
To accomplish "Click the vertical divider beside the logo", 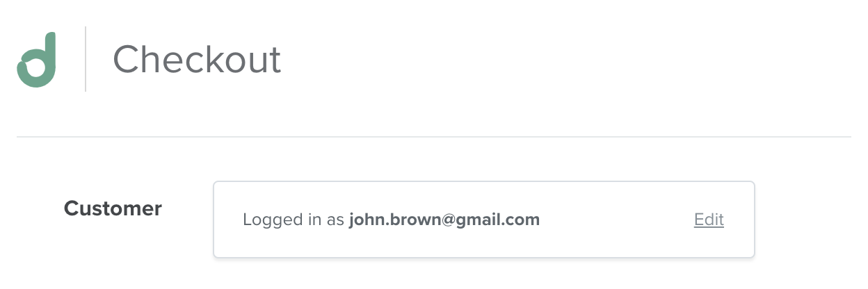I will pos(86,59).
